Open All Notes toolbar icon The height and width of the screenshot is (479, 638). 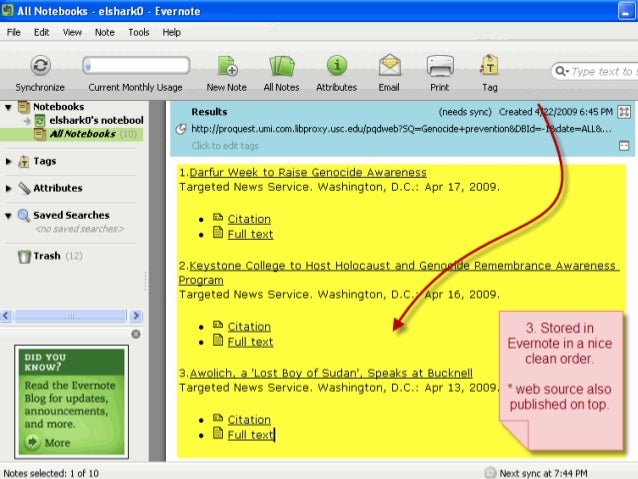pos(282,66)
